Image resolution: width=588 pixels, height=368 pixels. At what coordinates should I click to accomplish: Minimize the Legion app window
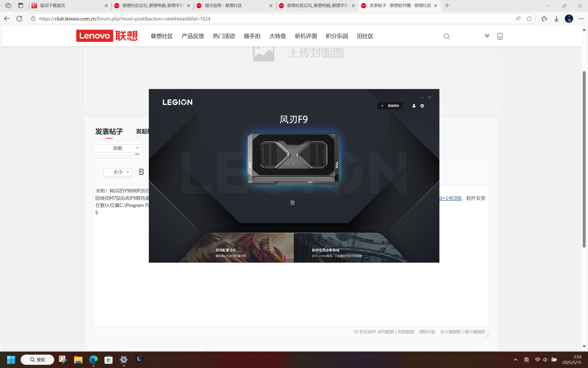pos(421,98)
